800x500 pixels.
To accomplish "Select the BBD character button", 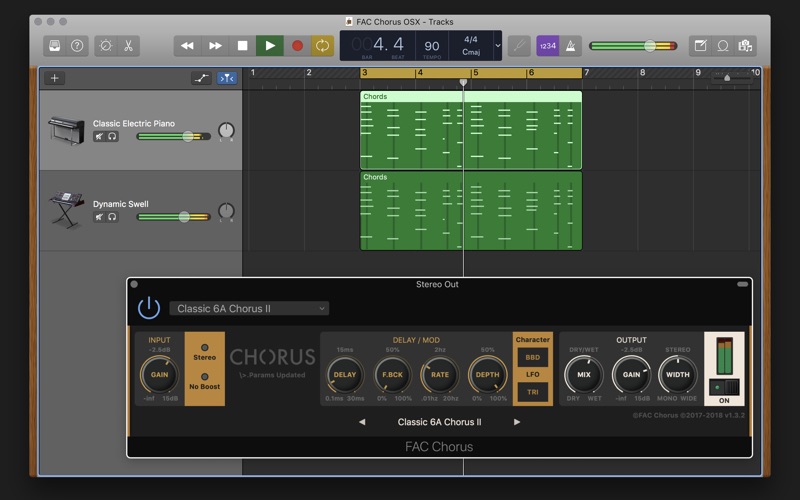I will tap(533, 357).
